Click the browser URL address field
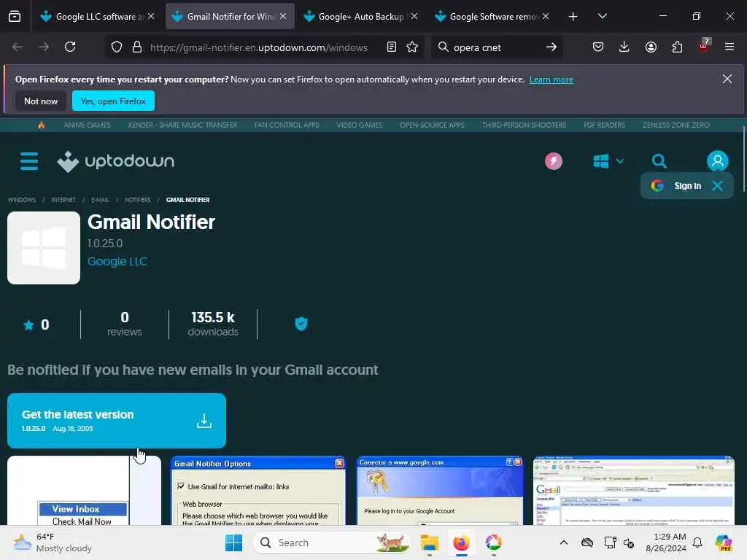Viewport: 747px width, 560px height. point(259,47)
